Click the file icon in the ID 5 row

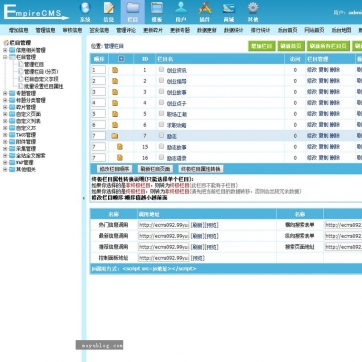click(x=115, y=114)
